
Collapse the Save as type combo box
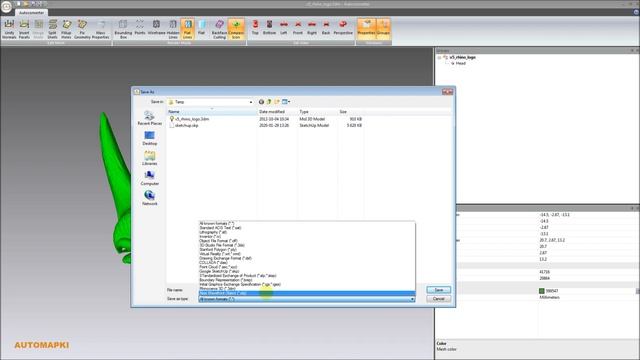(x=412, y=299)
